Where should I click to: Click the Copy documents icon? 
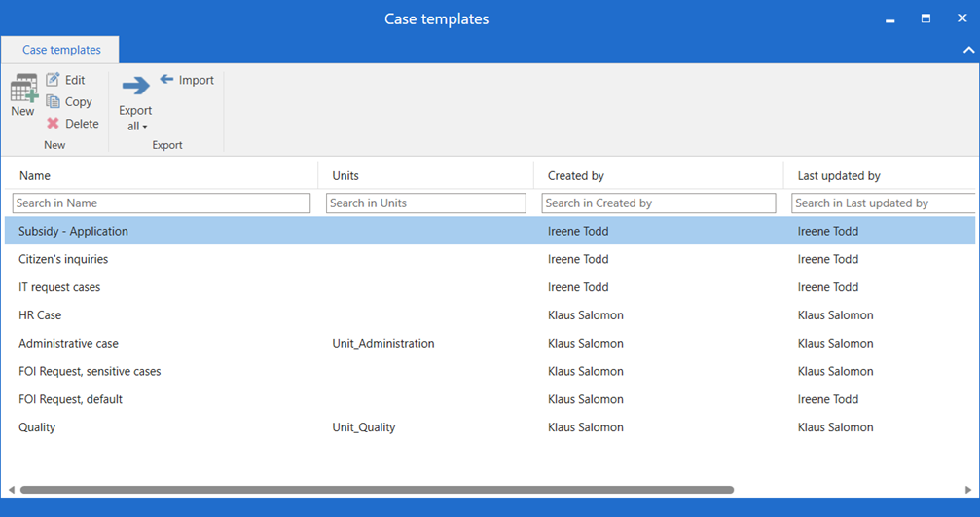tap(54, 101)
